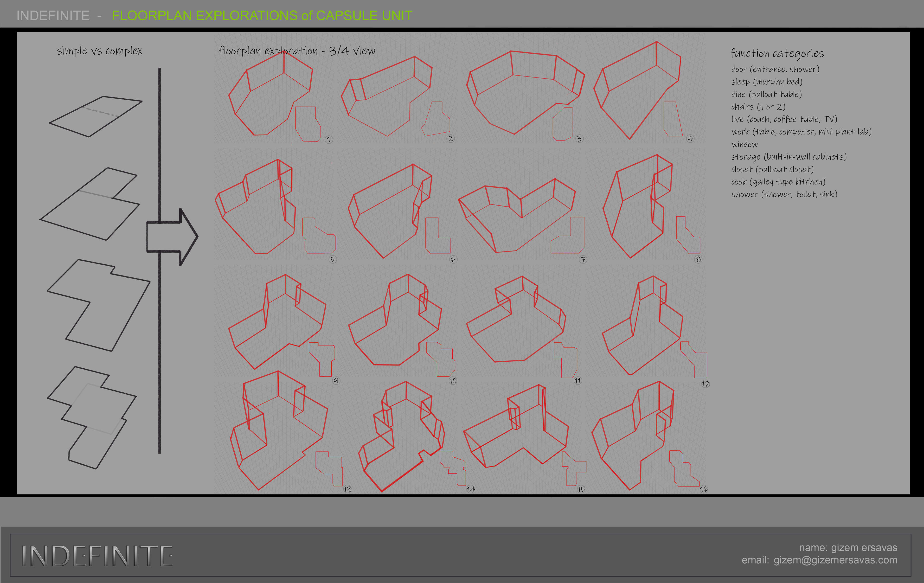The height and width of the screenshot is (583, 924).
Task: Click the small plan outline beside number 7
Action: point(568,235)
